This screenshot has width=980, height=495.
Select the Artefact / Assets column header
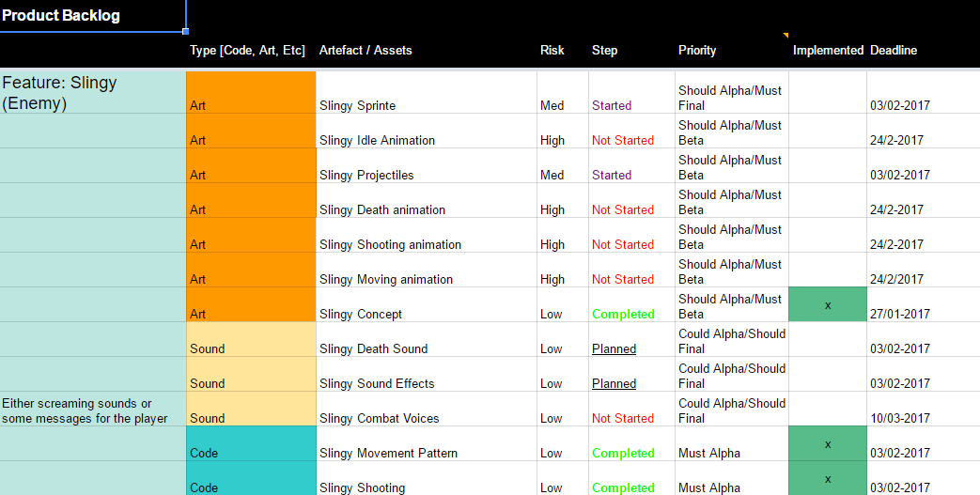pyautogui.click(x=366, y=50)
